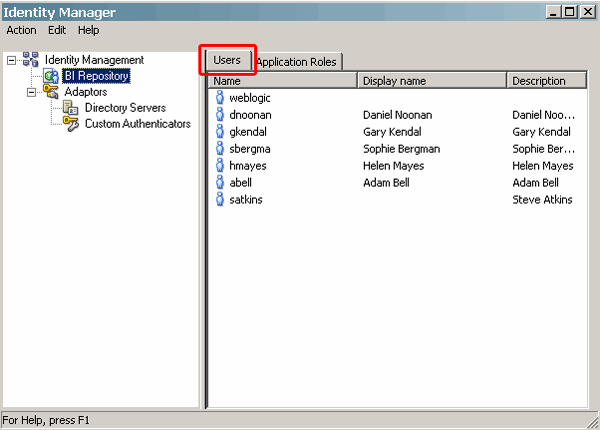Click display name Gary Kendal
The width and height of the screenshot is (600, 430).
click(392, 132)
